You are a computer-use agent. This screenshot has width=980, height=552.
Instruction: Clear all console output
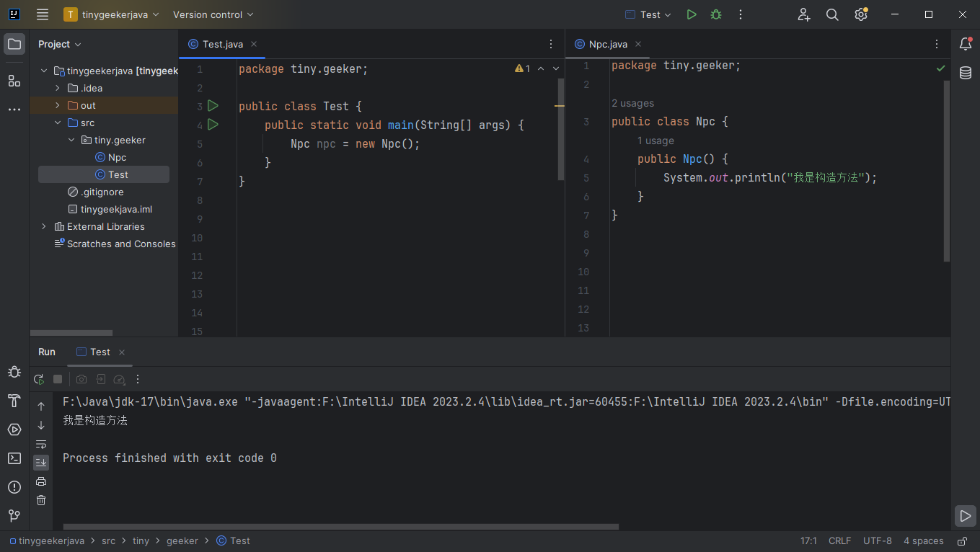point(41,500)
